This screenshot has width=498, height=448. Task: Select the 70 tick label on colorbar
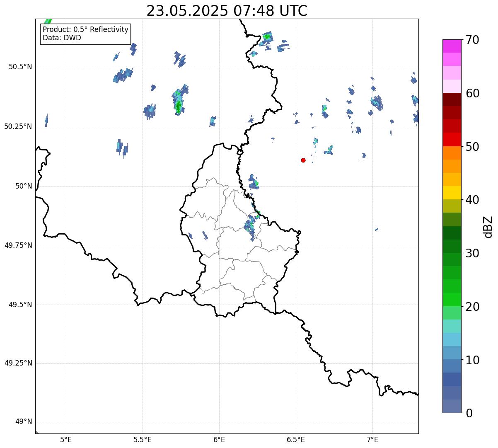coord(472,40)
